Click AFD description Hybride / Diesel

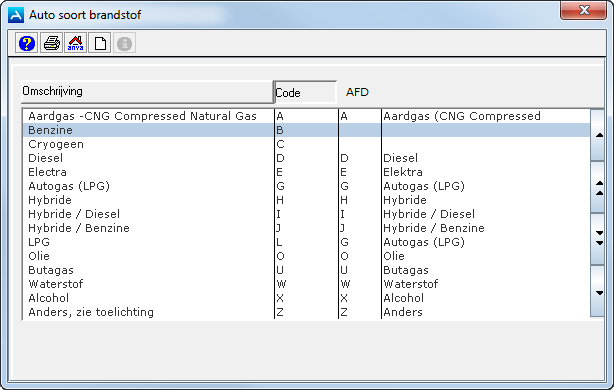pos(429,214)
